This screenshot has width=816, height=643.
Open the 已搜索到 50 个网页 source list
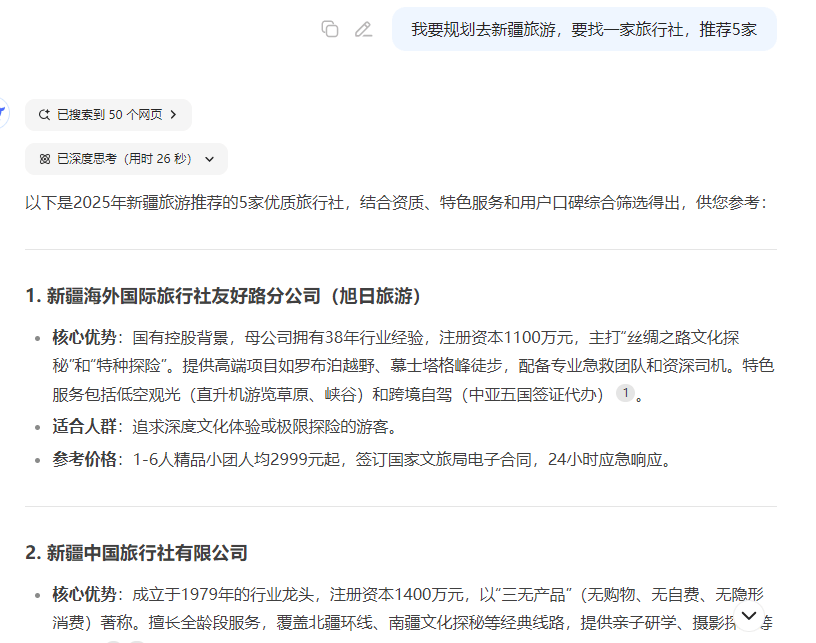pyautogui.click(x=108, y=115)
